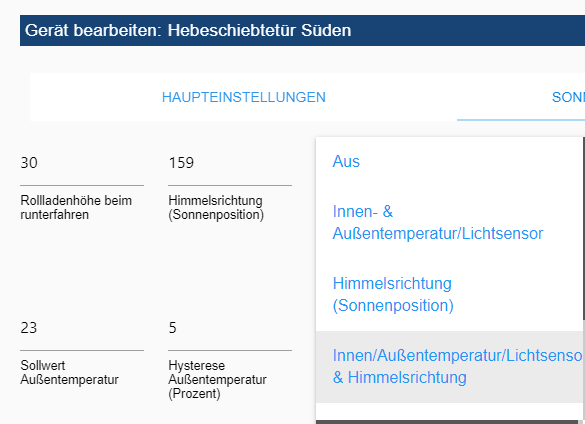Viewport: 585px width, 424px height.
Task: Select the 'Aus' dropdown option
Action: pos(450,162)
